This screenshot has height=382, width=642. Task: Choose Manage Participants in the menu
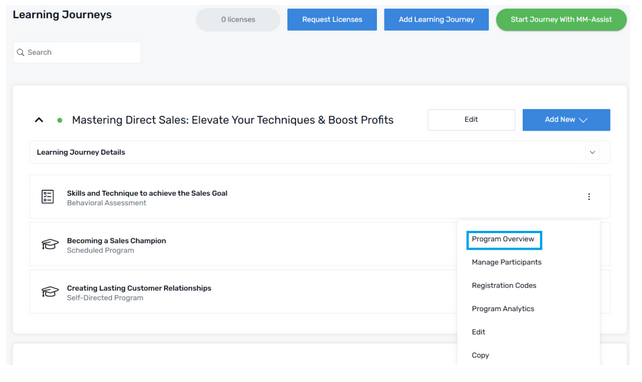coord(506,262)
